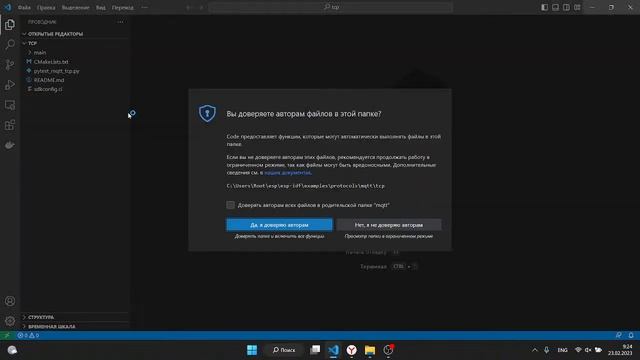This screenshot has height=360, width=640.
Task: Open the Правка menu
Action: (46, 7)
